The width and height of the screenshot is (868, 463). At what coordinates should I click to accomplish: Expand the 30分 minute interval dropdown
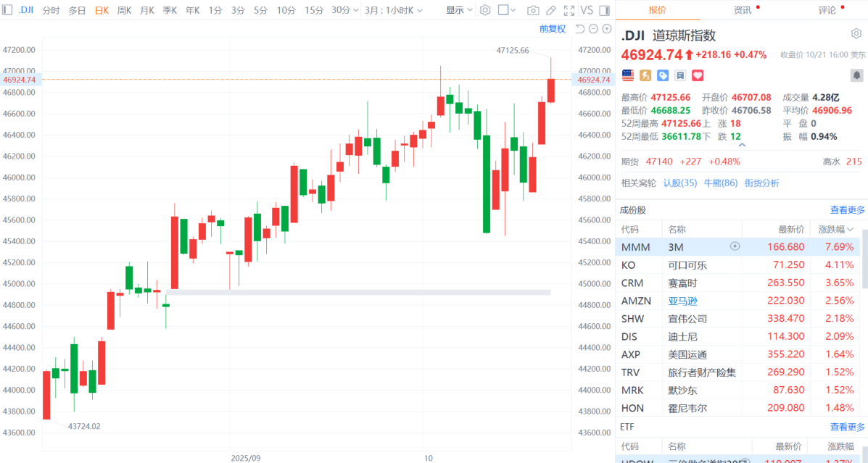point(345,10)
